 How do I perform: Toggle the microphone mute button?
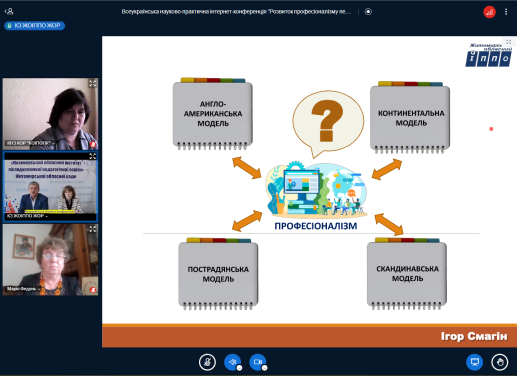pos(207,362)
